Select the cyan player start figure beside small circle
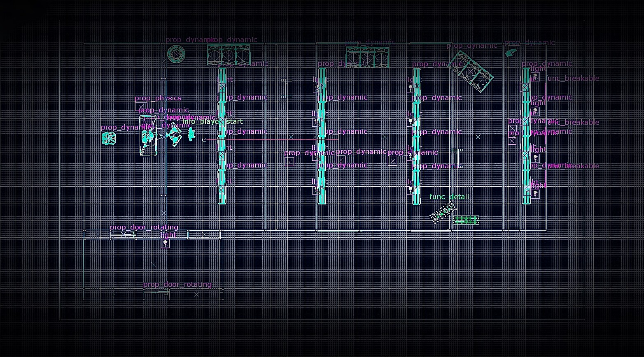644x357 pixels. [191, 134]
